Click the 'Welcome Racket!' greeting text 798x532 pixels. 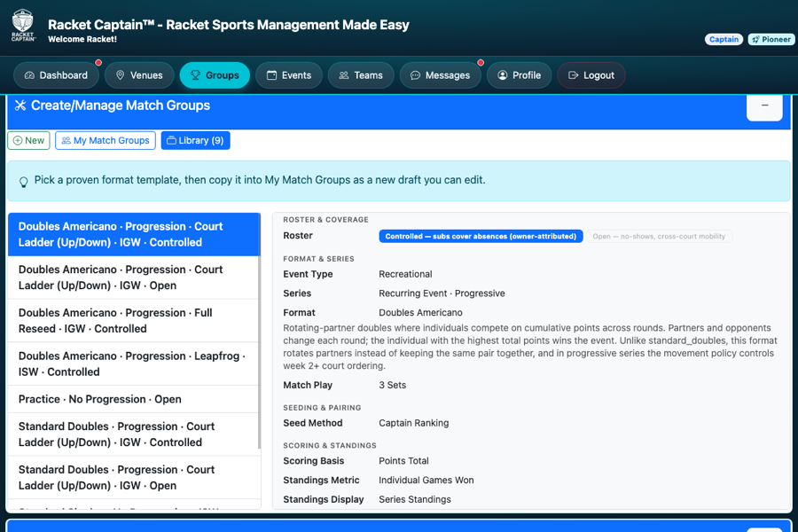[82, 39]
